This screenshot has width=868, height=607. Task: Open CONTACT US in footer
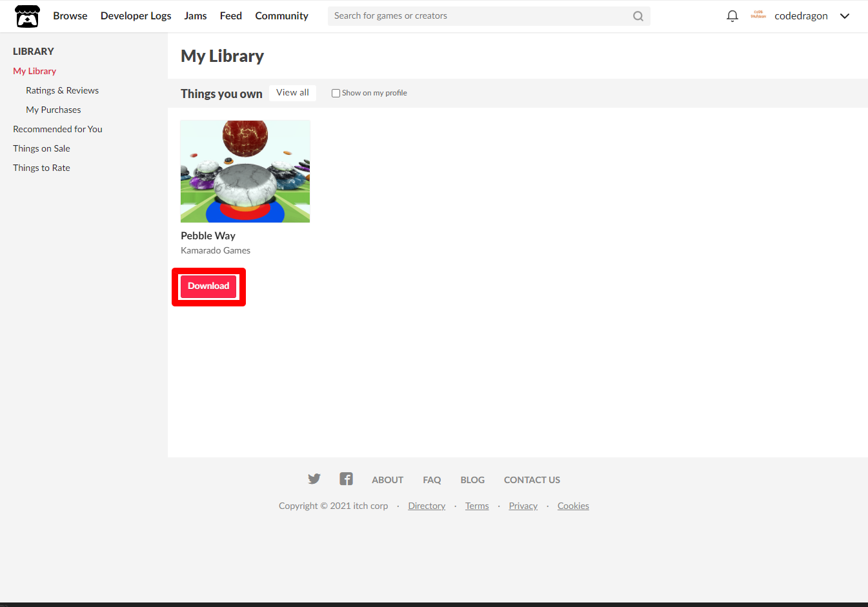coord(532,480)
